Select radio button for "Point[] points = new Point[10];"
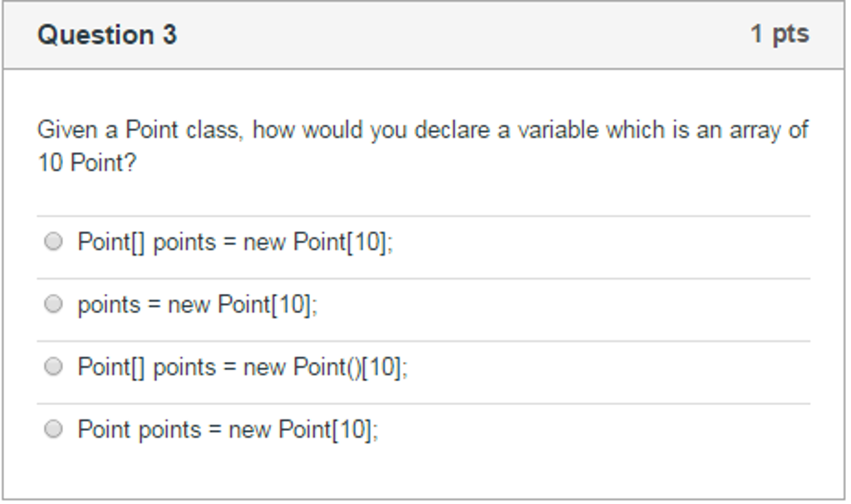 53,240
